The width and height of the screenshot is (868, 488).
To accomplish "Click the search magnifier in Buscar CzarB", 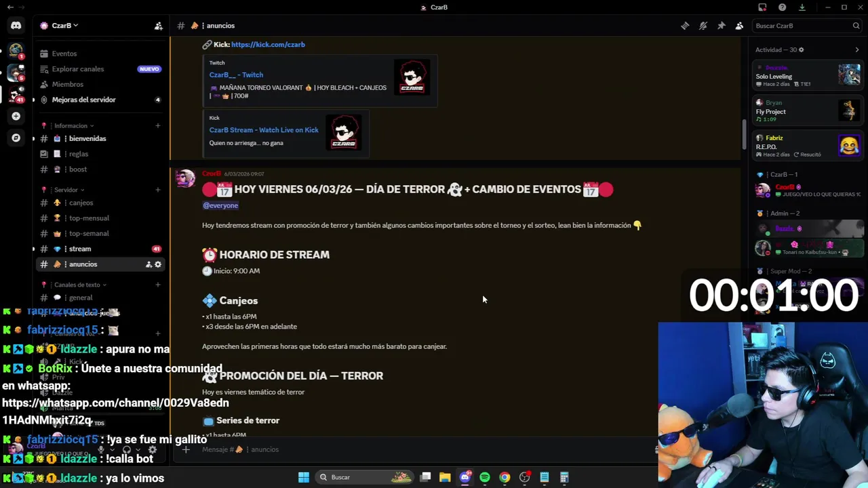I will pos(856,26).
